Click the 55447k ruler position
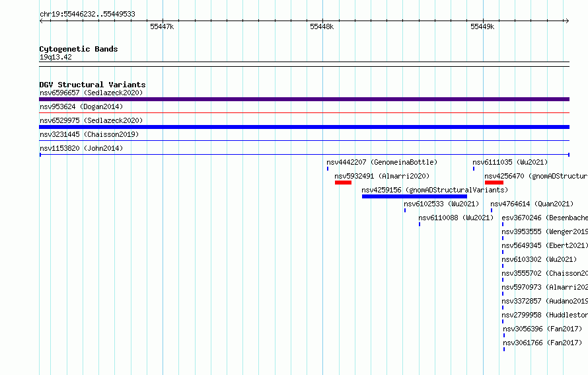588x375 pixels. tap(162, 26)
